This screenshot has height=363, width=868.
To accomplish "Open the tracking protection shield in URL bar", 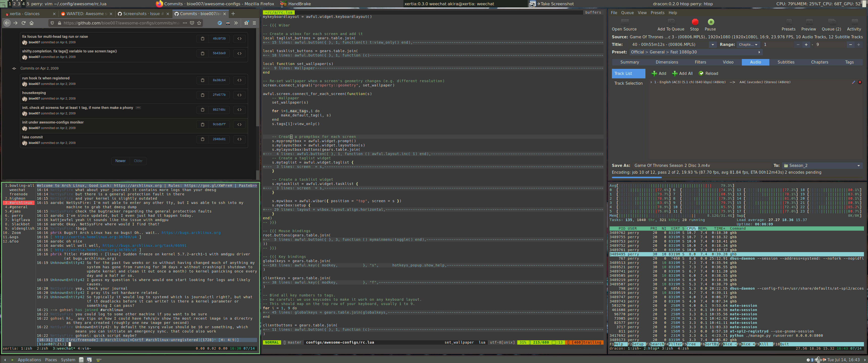I will coord(52,23).
